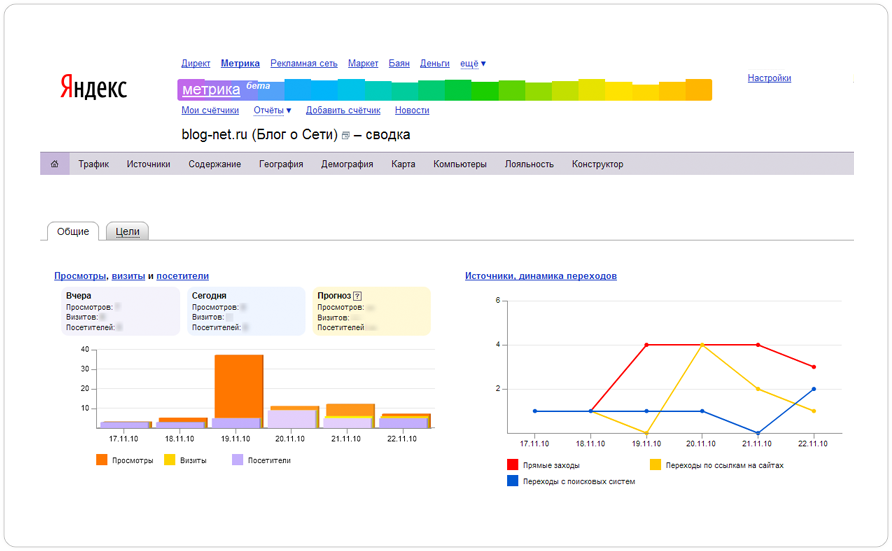Image resolution: width=892 pixels, height=551 pixels.
Task: Open the Новости link
Action: tap(412, 110)
